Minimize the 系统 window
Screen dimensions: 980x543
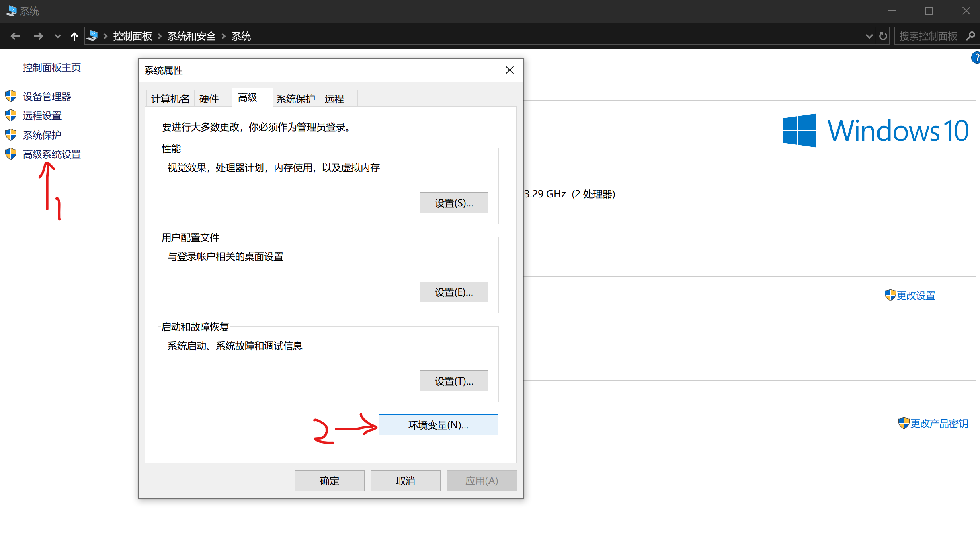point(892,11)
